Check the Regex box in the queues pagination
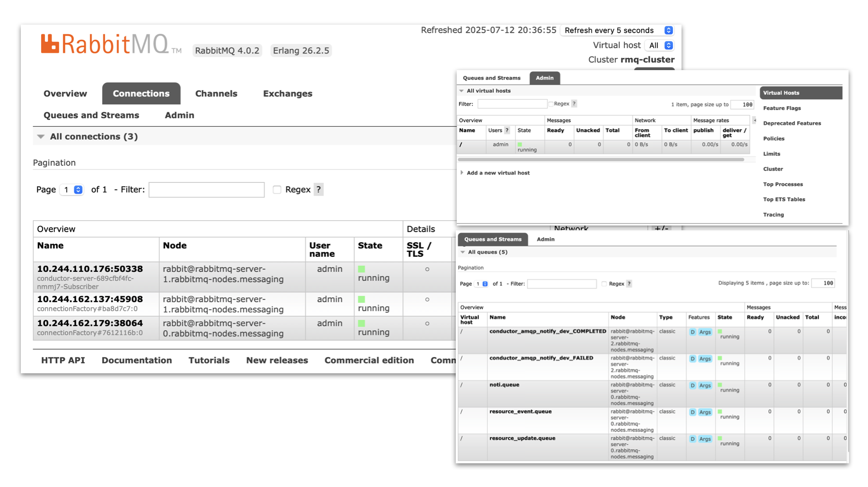The width and height of the screenshot is (868, 487). (604, 284)
